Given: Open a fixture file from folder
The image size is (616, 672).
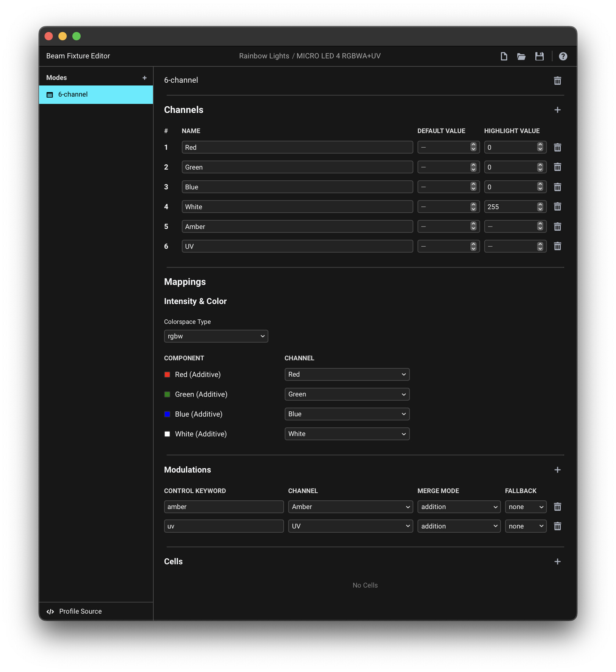Looking at the screenshot, I should 521,56.
